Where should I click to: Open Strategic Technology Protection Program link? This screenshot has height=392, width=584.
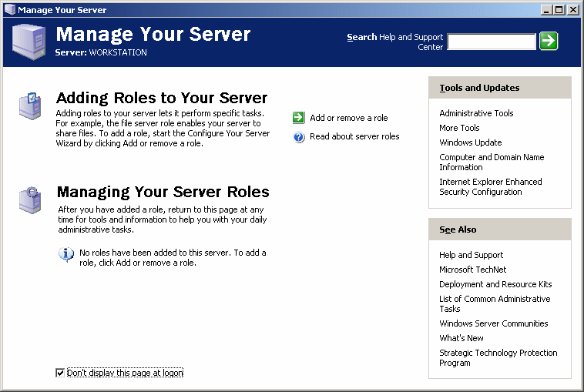[498, 358]
